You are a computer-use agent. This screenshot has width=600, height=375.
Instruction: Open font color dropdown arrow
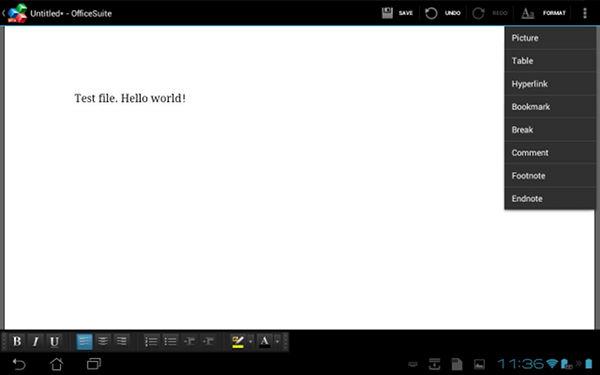tap(277, 341)
